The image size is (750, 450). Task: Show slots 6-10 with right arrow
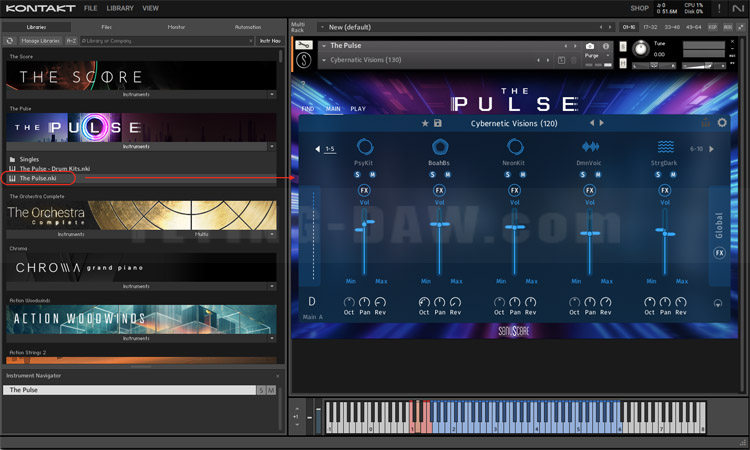coord(712,149)
